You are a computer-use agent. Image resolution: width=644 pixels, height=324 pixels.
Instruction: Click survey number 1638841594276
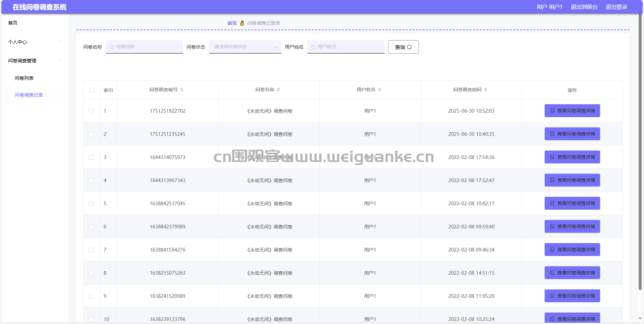click(167, 250)
